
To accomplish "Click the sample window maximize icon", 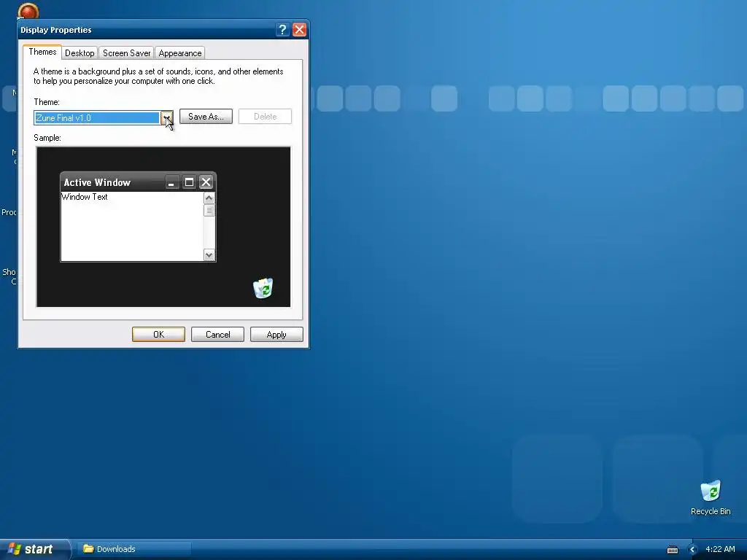I will [189, 182].
